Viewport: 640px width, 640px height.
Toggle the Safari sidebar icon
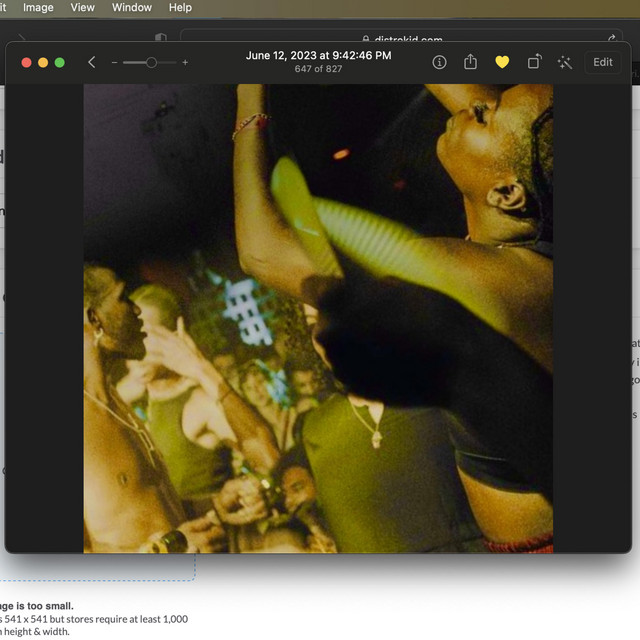pyautogui.click(x=160, y=38)
